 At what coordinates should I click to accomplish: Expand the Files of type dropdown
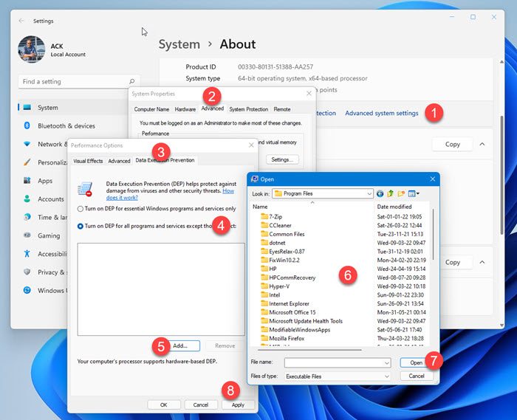tap(386, 376)
